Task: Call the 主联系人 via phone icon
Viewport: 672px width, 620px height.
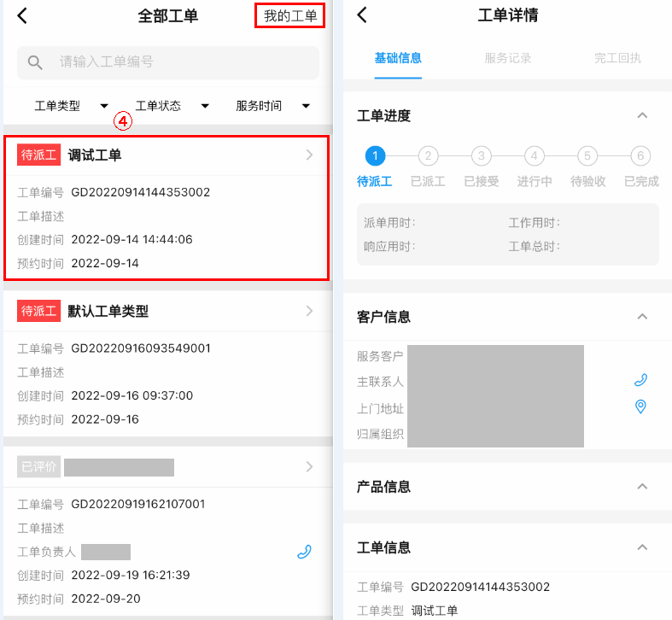Action: tap(640, 380)
